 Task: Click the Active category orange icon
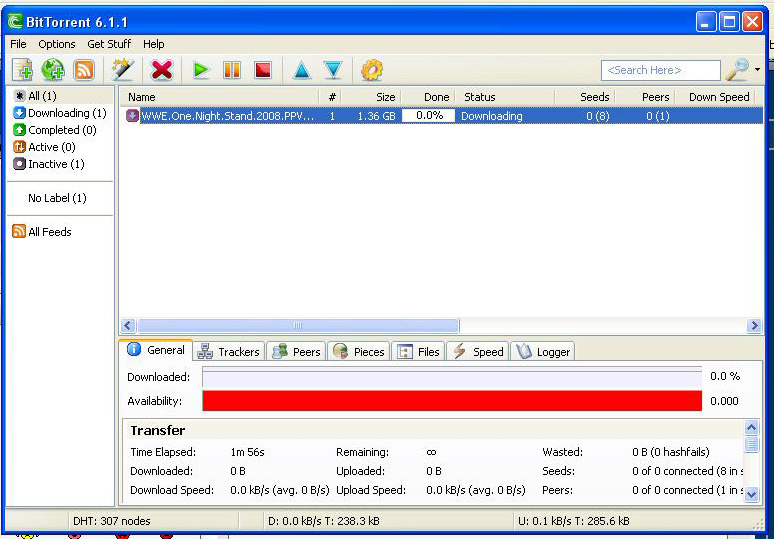point(19,147)
